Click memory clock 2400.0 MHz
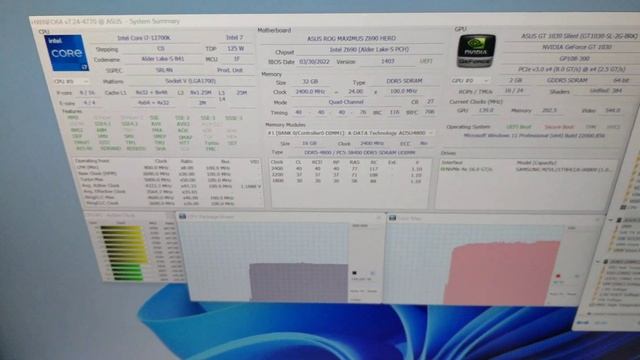Image resolution: width=640 pixels, height=360 pixels. 310,92
